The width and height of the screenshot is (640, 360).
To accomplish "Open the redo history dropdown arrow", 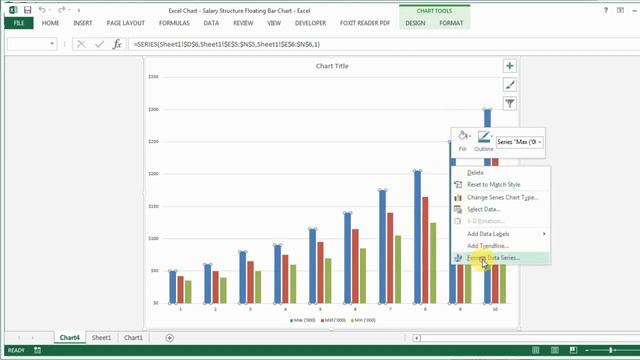I will click(x=69, y=10).
